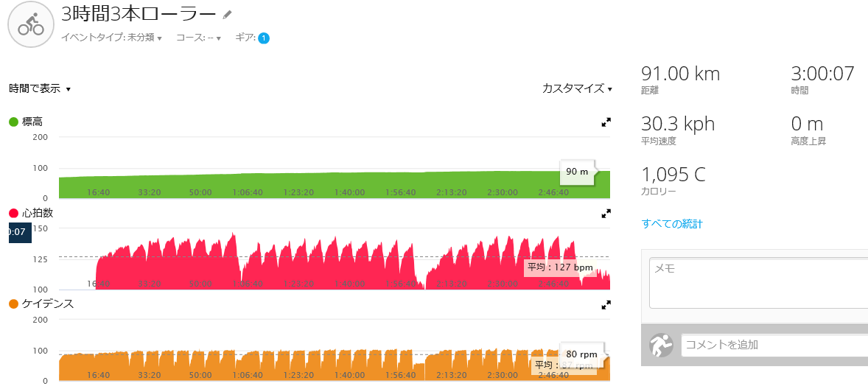This screenshot has height=389, width=868.
Task: Click into the メモ text area
Action: pos(758,284)
